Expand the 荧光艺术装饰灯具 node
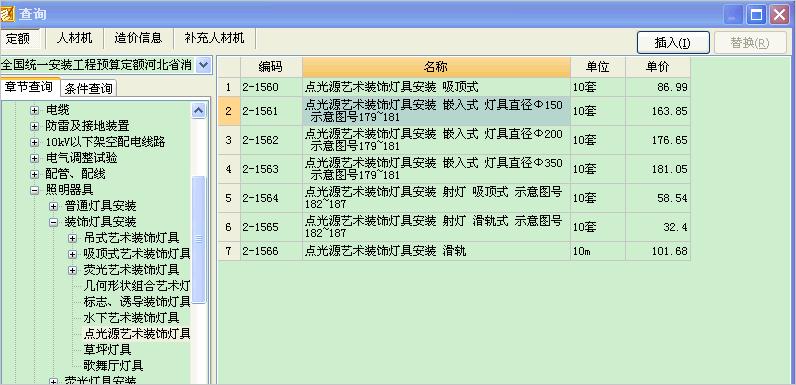This screenshot has width=796, height=385. coord(73,270)
